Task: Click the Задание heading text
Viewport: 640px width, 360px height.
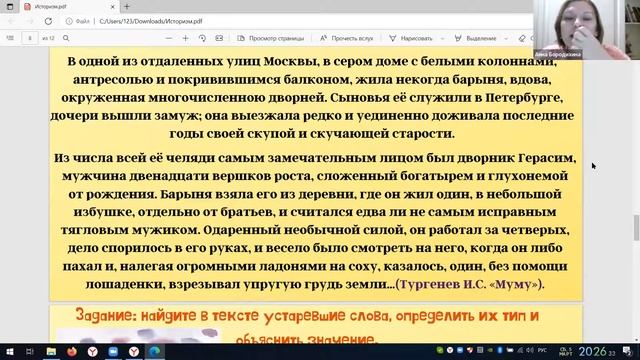Action: (307, 327)
